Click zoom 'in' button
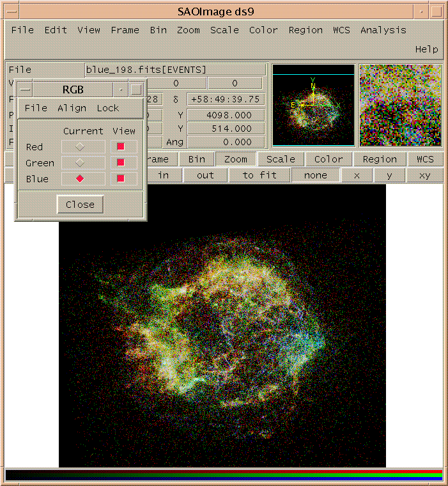This screenshot has width=448, height=486. coord(163,175)
